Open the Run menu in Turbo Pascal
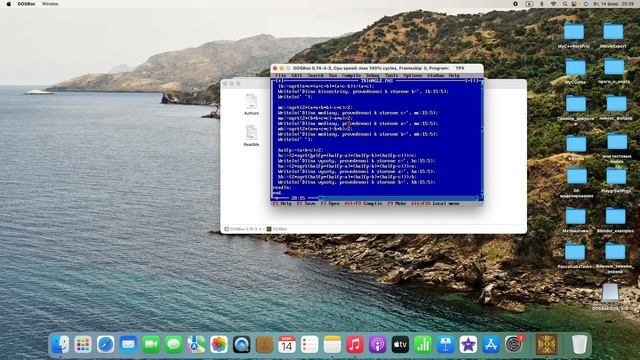This screenshot has height=360, width=640. tap(333, 76)
